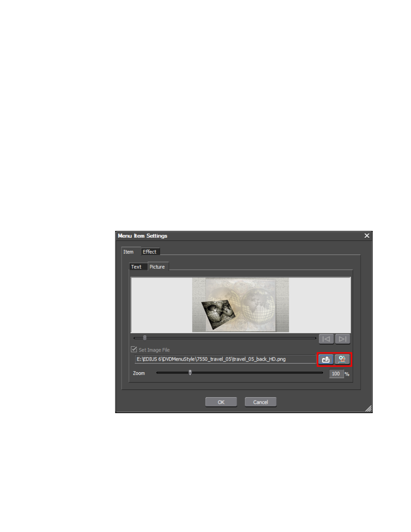Jump to next frame button
411x532 pixels.
click(342, 339)
